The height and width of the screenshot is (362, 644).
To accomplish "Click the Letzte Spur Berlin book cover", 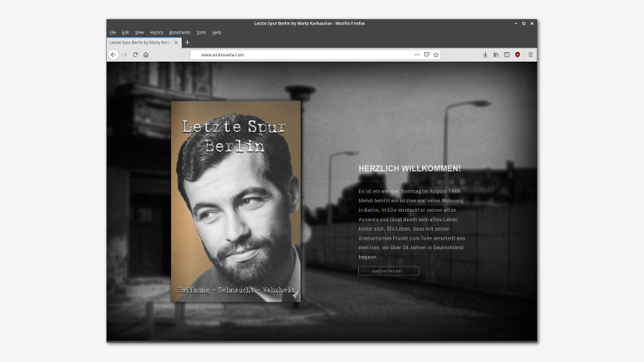I will click(236, 201).
